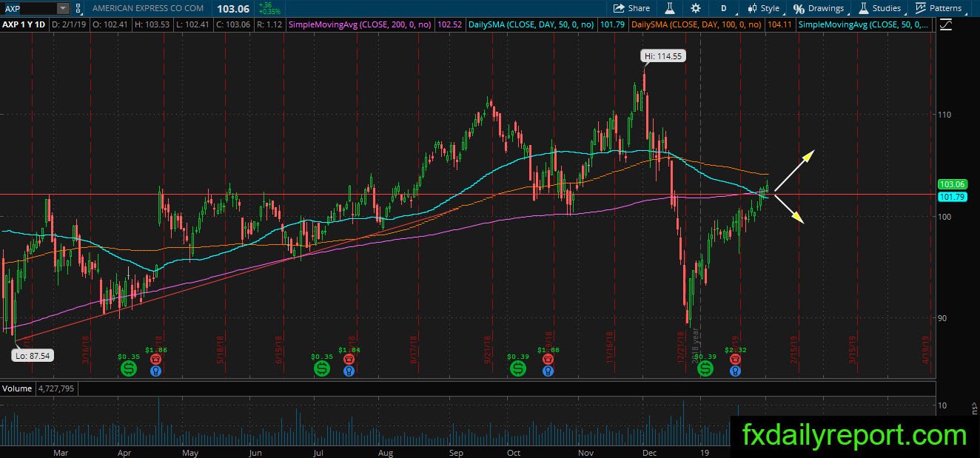
Task: Click the chart-line icon below the Patterns button
Action: pyautogui.click(x=945, y=25)
